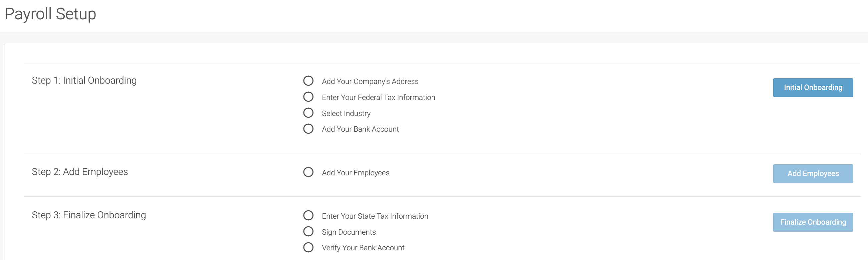Click circle next to Enter Your Federal Tax Information
868x260 pixels.
pos(308,97)
